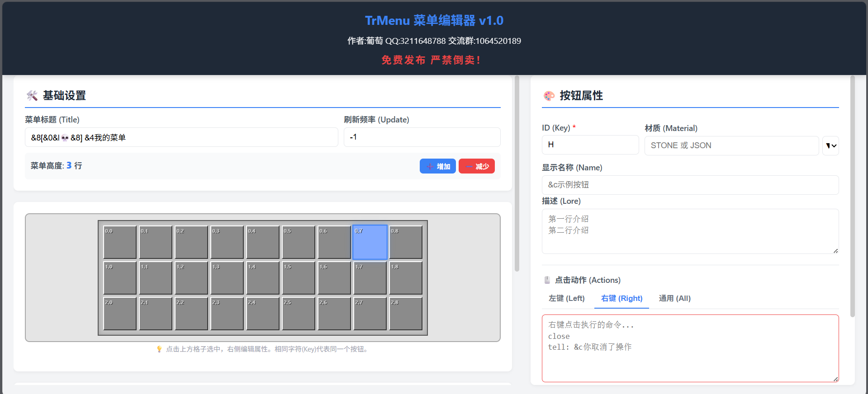Viewport: 868px width, 394px height.
Task: Click the hammer icon beside 基础设置
Action: 32,95
